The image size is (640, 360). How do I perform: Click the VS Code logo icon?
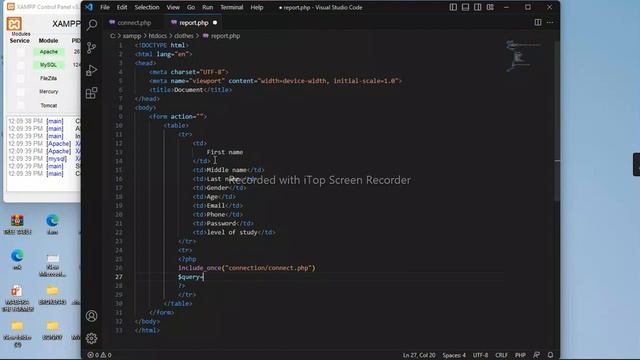(89, 7)
